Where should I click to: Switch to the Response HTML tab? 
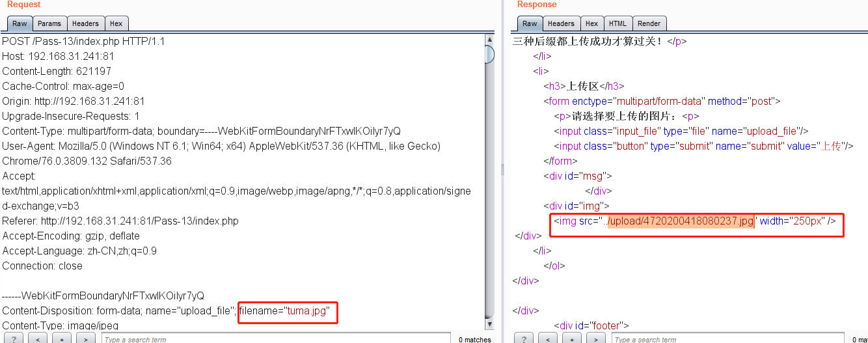pos(617,23)
